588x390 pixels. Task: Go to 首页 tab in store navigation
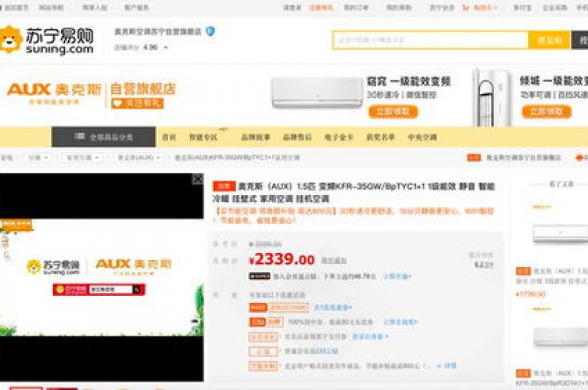pos(168,137)
